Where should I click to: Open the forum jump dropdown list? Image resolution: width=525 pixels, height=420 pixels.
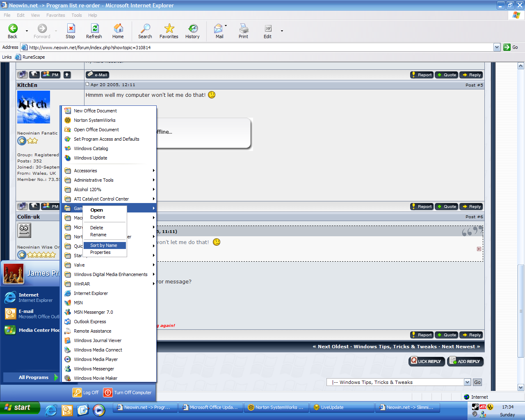point(467,382)
